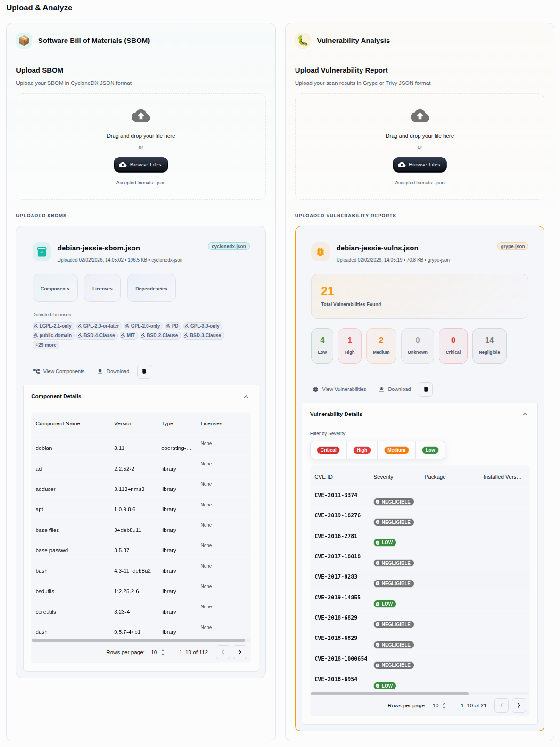Click the base-files component row
Screen dimensions: 560x747
pyautogui.click(x=141, y=530)
